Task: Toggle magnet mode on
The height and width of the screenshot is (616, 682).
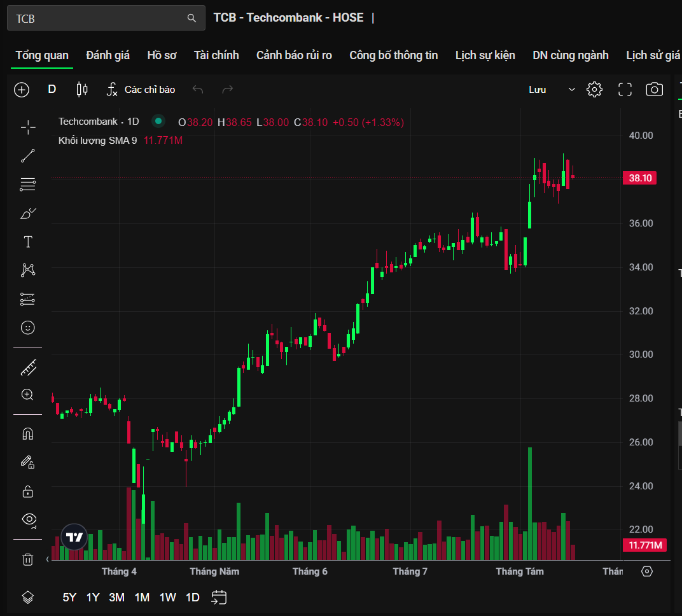Action: 28,434
